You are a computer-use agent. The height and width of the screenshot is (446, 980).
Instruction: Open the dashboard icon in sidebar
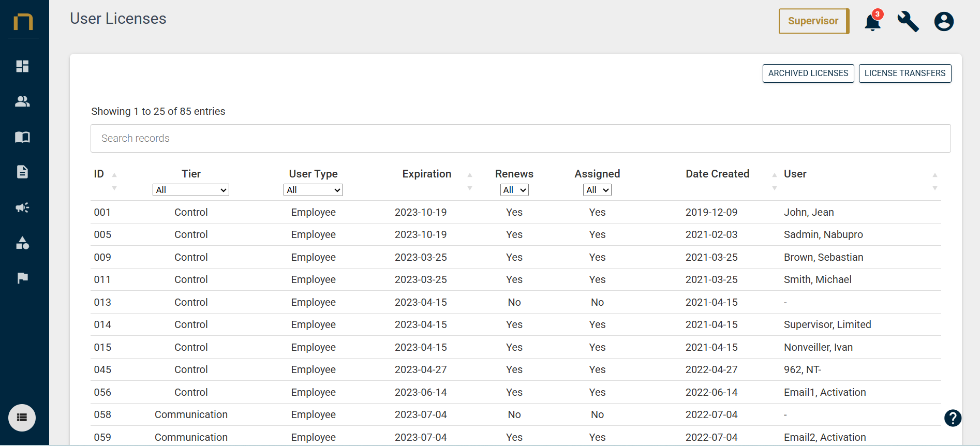(x=22, y=66)
